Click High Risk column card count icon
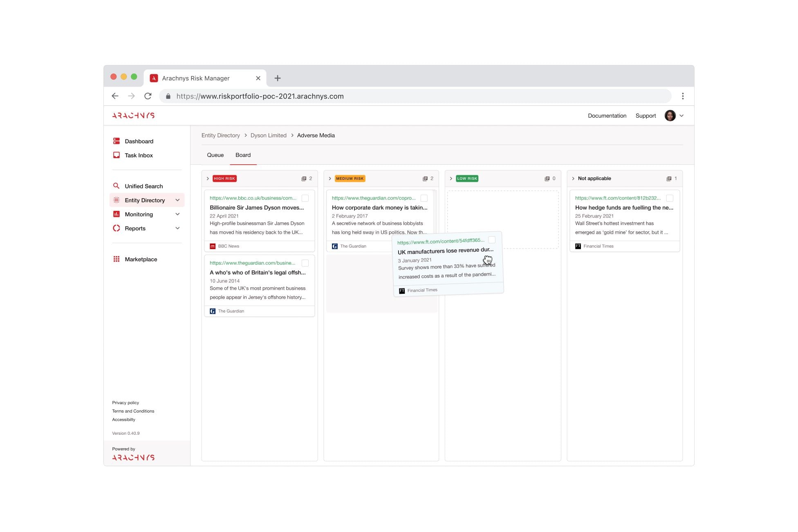The height and width of the screenshot is (532, 798). [x=304, y=179]
